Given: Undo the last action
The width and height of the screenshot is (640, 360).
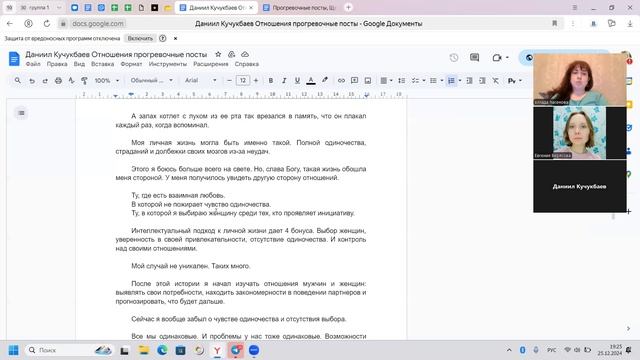Looking at the screenshot, I should pos(32,81).
